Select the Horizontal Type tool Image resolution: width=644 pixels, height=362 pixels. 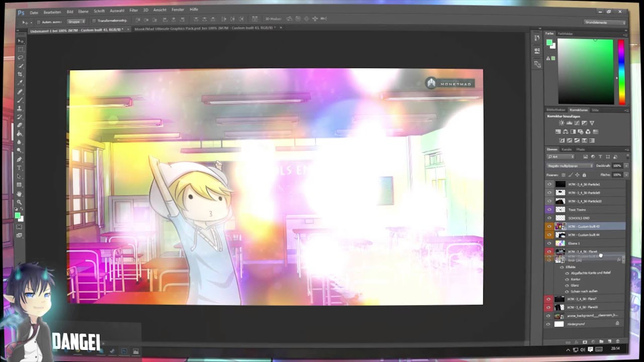click(20, 167)
